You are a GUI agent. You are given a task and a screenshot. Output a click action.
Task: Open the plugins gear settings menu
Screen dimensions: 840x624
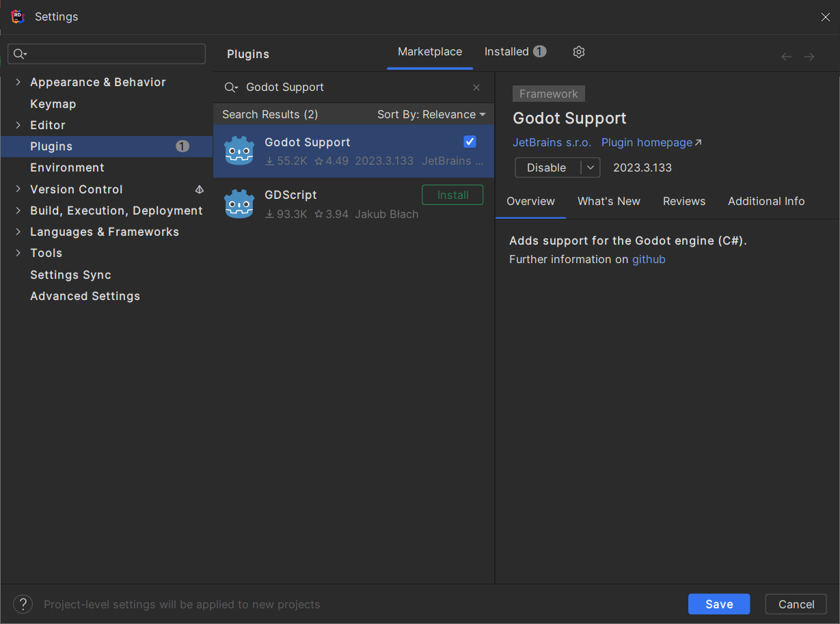[x=579, y=52]
